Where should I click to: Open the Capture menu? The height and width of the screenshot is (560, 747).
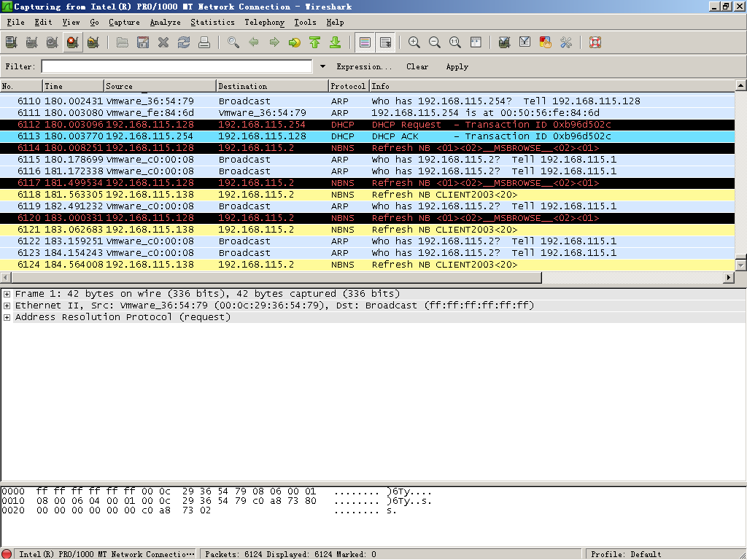click(x=124, y=23)
